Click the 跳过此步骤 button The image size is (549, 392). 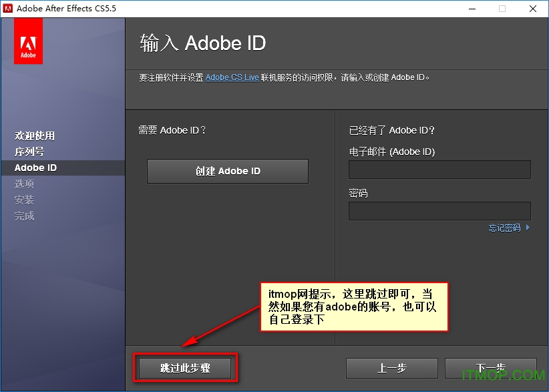click(x=185, y=368)
